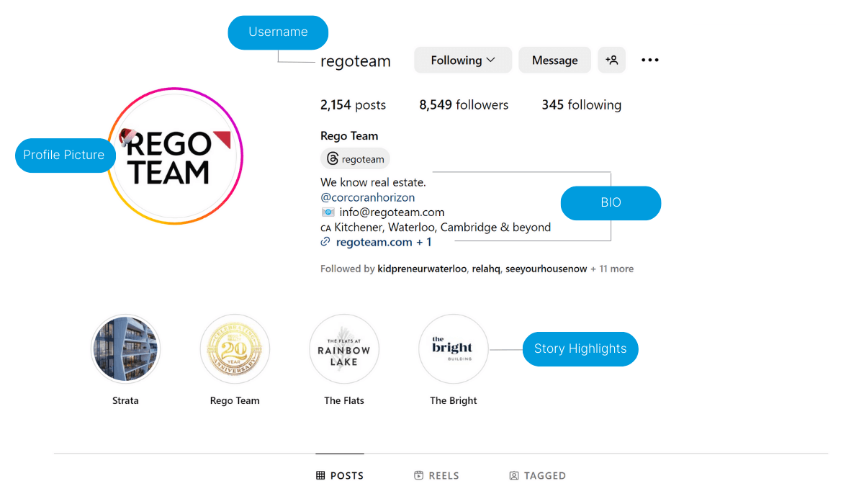View the Rego Team 20th anniversary highlight
The width and height of the screenshot is (864, 504).
pos(235,349)
